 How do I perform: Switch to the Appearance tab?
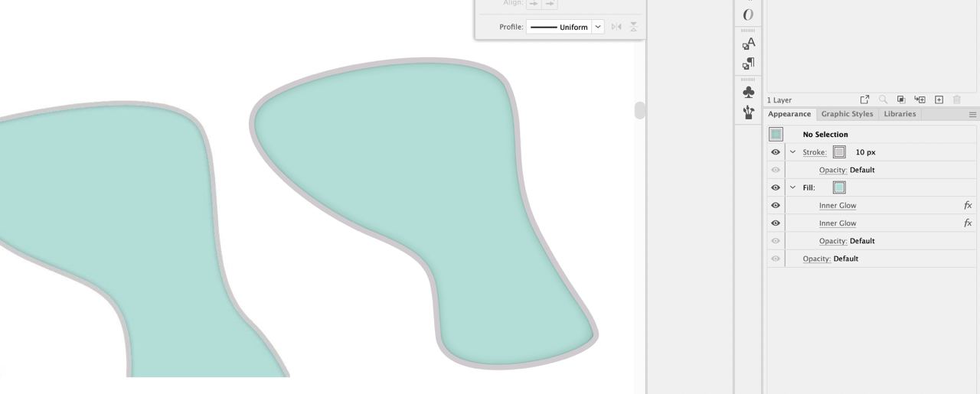(x=789, y=114)
